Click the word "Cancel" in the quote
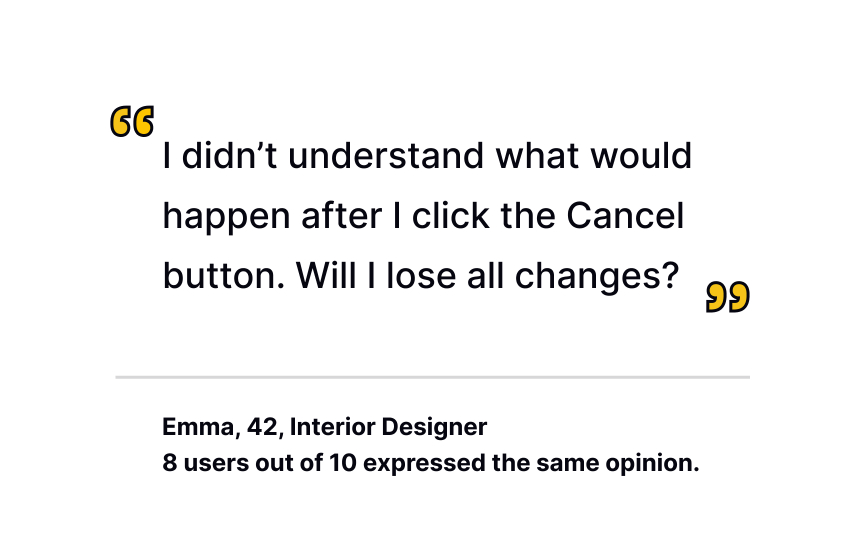 click(x=625, y=215)
